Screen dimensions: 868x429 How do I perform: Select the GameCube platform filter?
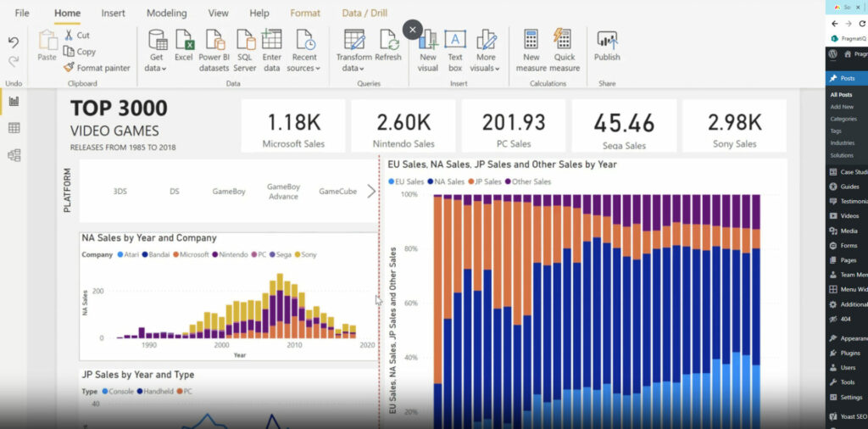[x=337, y=192]
